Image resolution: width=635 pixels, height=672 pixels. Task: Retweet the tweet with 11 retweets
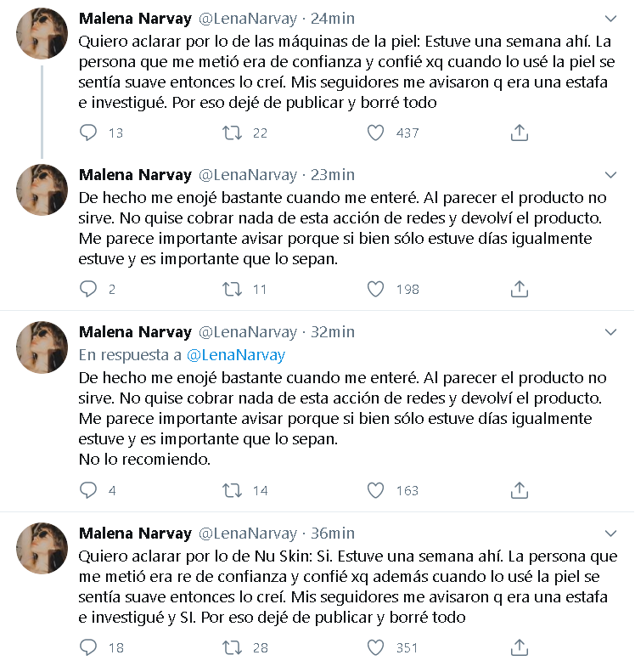click(x=232, y=289)
